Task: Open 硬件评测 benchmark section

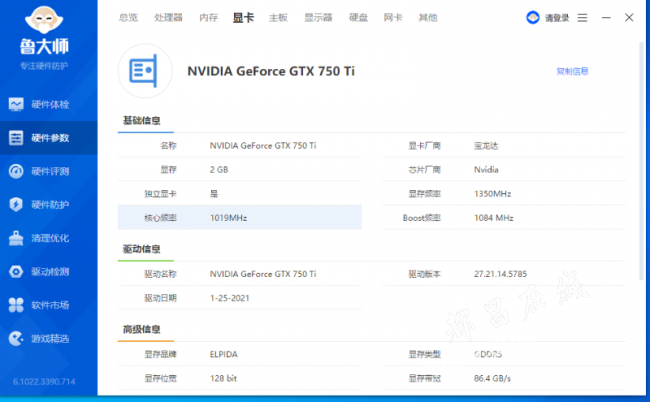Action: pyautogui.click(x=49, y=171)
